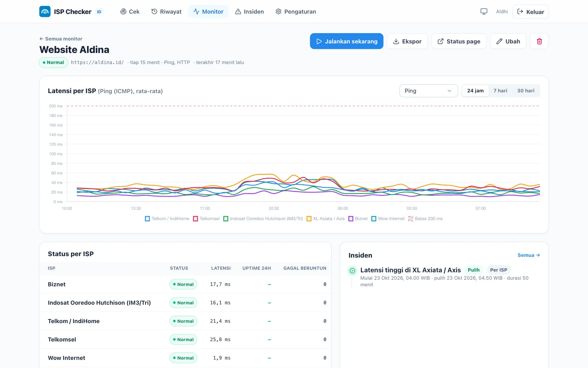The width and height of the screenshot is (588, 368).
Task: Click the Ubah pencil edit button
Action: [508, 41]
